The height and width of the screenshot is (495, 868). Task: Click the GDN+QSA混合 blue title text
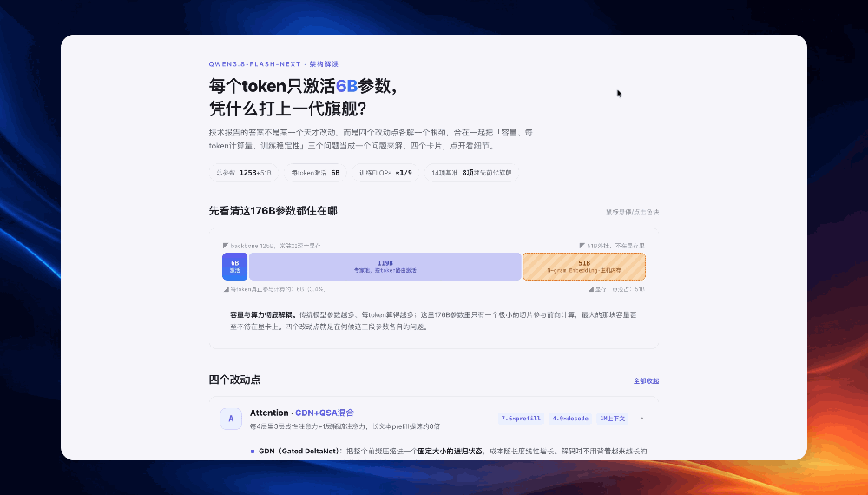tap(325, 413)
